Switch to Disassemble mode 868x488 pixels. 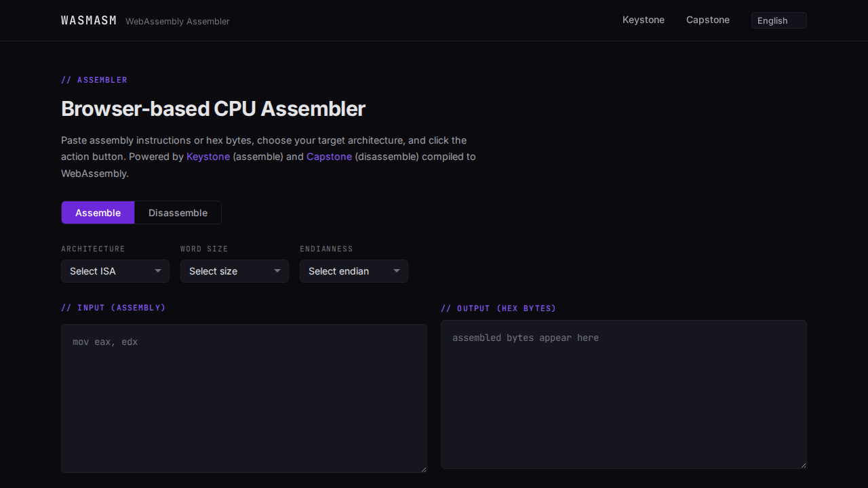point(178,212)
